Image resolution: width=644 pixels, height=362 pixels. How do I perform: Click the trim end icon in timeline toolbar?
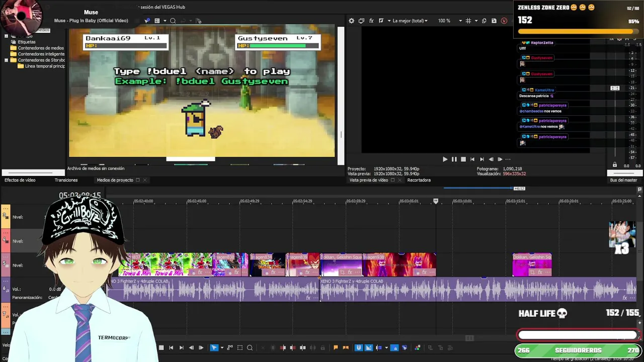point(292,347)
